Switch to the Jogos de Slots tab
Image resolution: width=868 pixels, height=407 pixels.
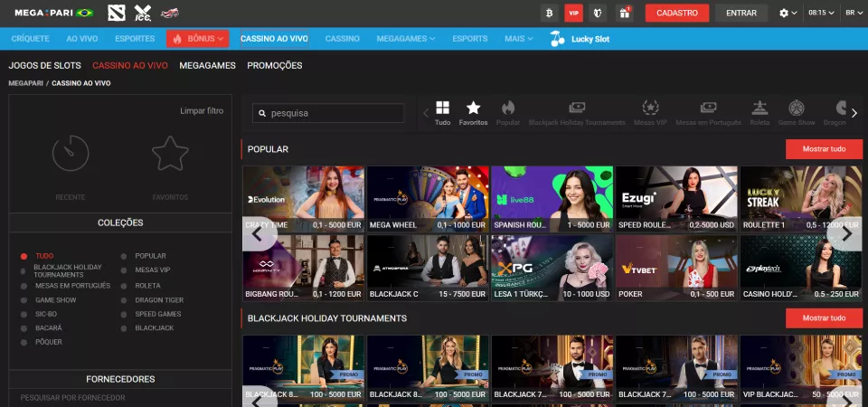(44, 66)
